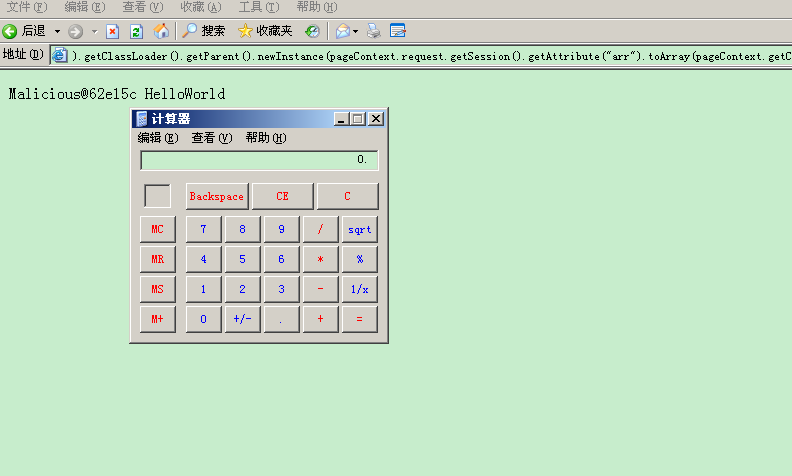The image size is (792, 476).
Task: Click the Stop loading icon
Action: click(x=112, y=31)
